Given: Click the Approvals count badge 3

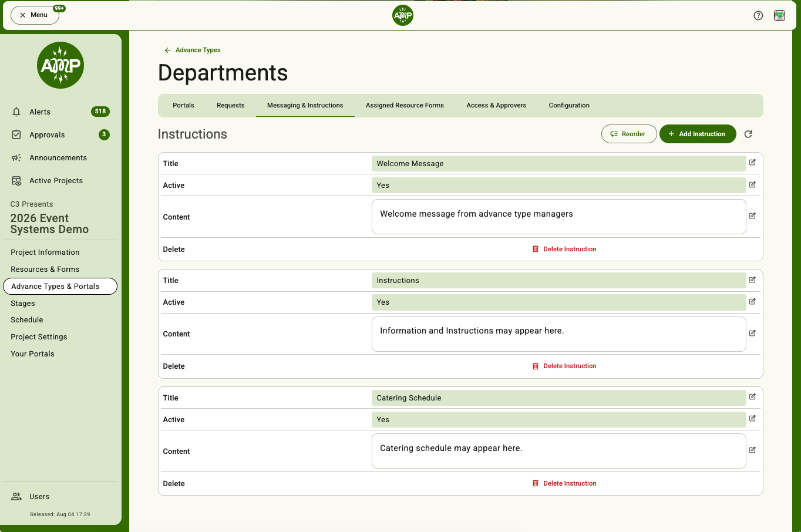Looking at the screenshot, I should coord(104,134).
